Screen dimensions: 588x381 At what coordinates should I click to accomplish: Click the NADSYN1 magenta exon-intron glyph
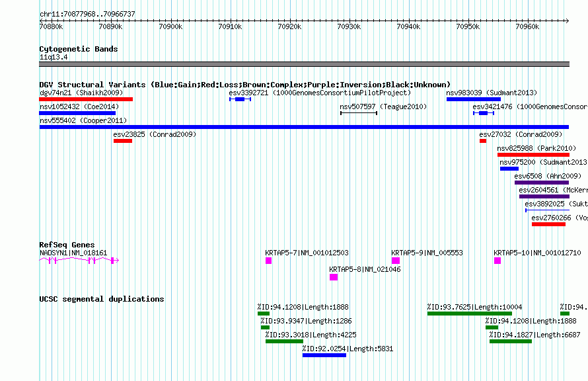79,261
